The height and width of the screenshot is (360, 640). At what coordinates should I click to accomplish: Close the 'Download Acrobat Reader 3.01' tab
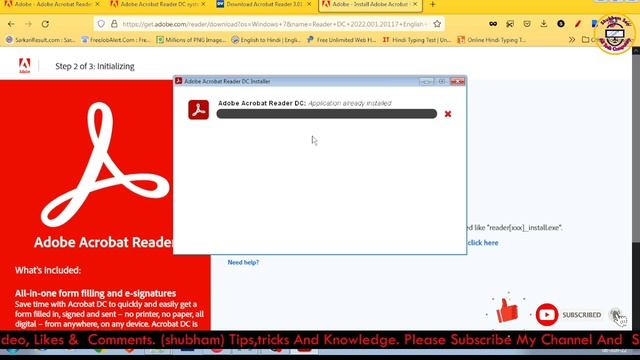coord(309,4)
